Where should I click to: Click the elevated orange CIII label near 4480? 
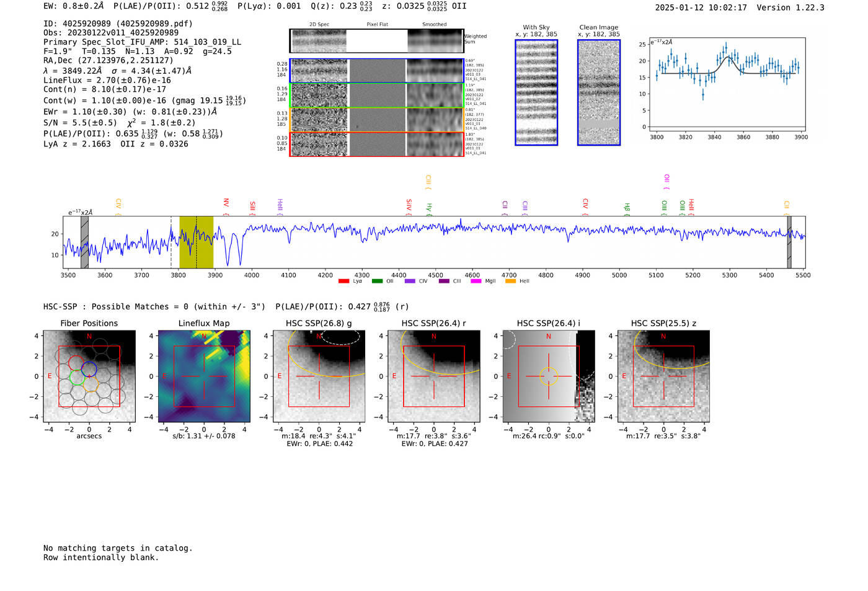coord(428,182)
